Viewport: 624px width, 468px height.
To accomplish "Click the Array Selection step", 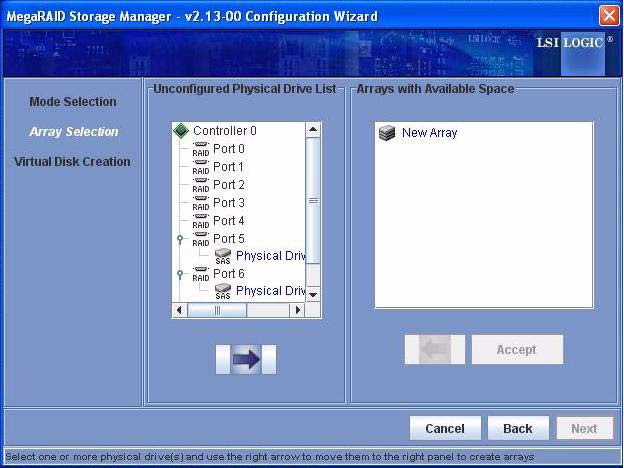I will [74, 131].
